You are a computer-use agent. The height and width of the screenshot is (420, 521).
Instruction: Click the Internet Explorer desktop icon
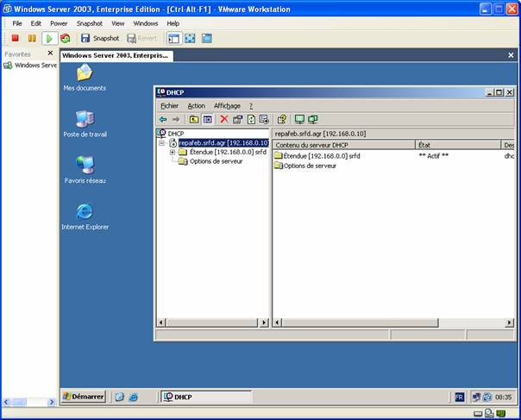click(85, 216)
